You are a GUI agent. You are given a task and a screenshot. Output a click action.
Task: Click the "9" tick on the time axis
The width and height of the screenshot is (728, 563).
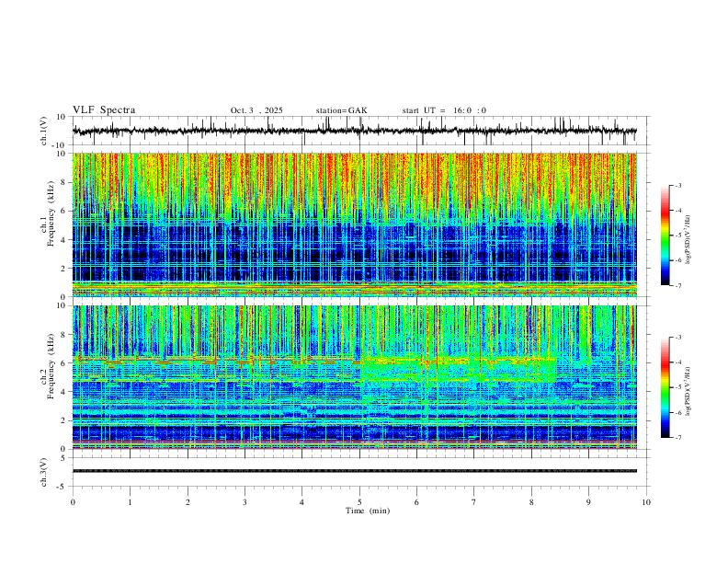click(588, 502)
